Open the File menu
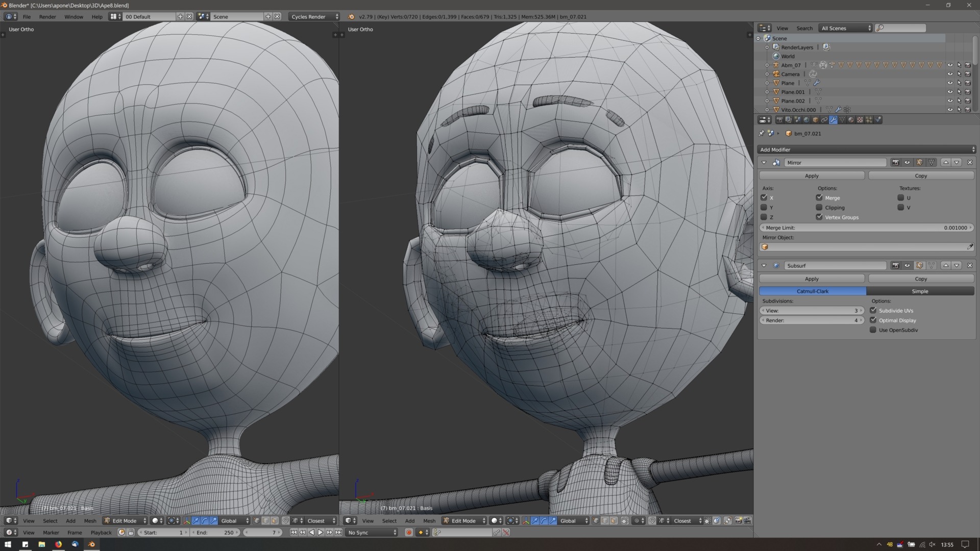 (x=27, y=17)
